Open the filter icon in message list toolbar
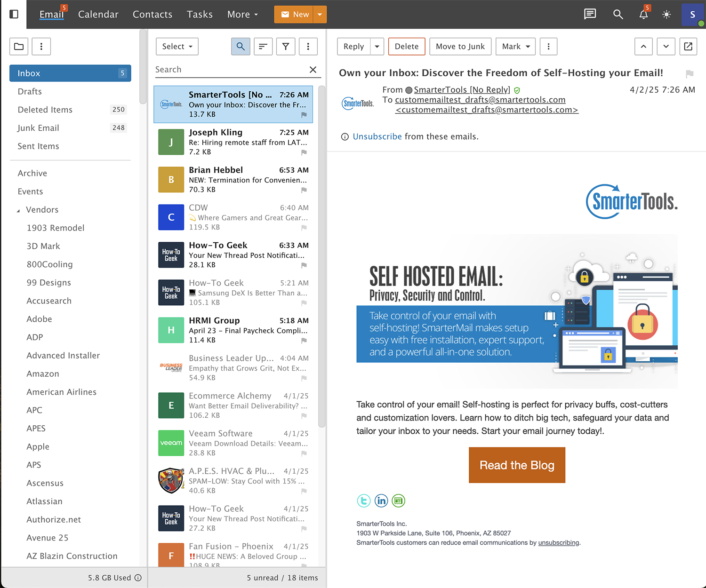706x588 pixels. [286, 46]
